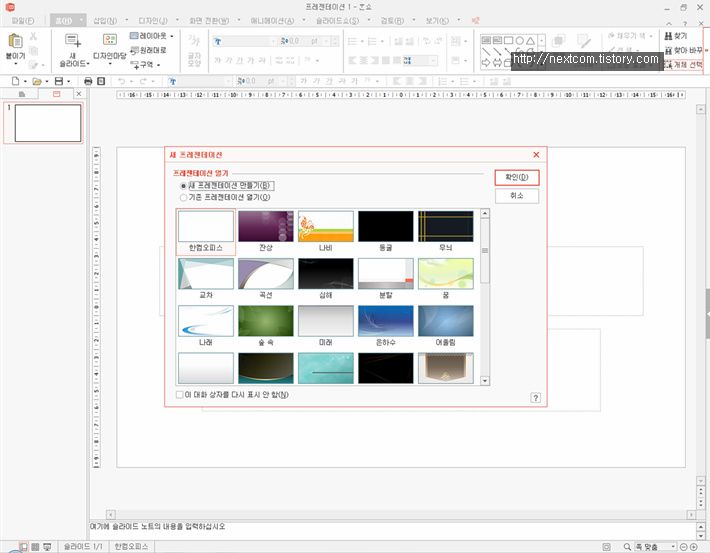Select the rectangle shape in shapes gallery
The image size is (710, 553).
pos(509,40)
